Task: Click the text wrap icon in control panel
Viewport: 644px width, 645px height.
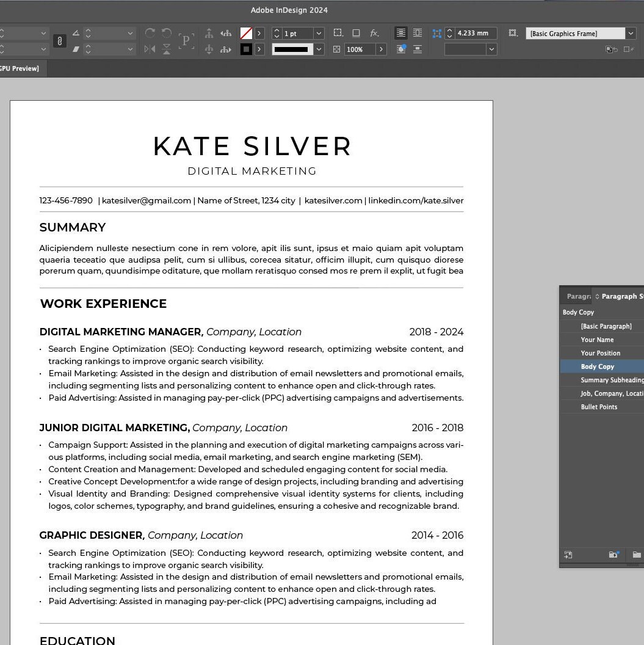Action: (x=401, y=49)
